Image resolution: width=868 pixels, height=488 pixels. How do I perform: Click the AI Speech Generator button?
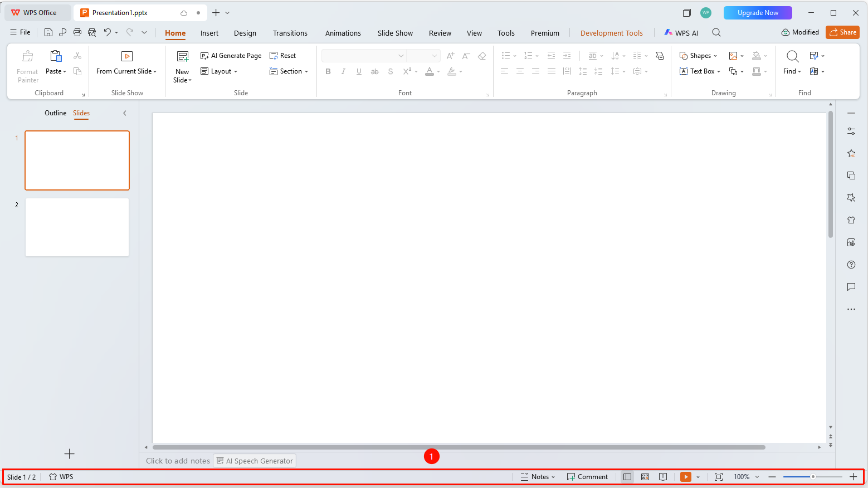(x=255, y=461)
